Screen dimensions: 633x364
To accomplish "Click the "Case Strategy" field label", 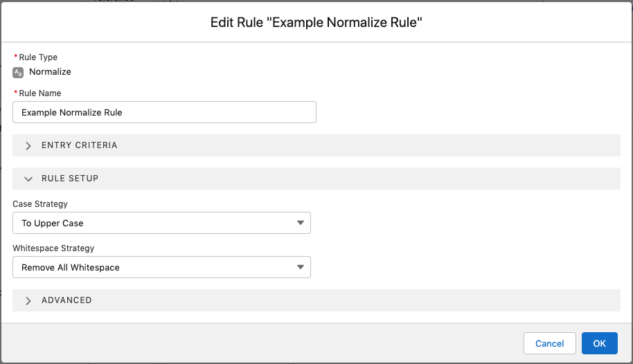I will [40, 204].
